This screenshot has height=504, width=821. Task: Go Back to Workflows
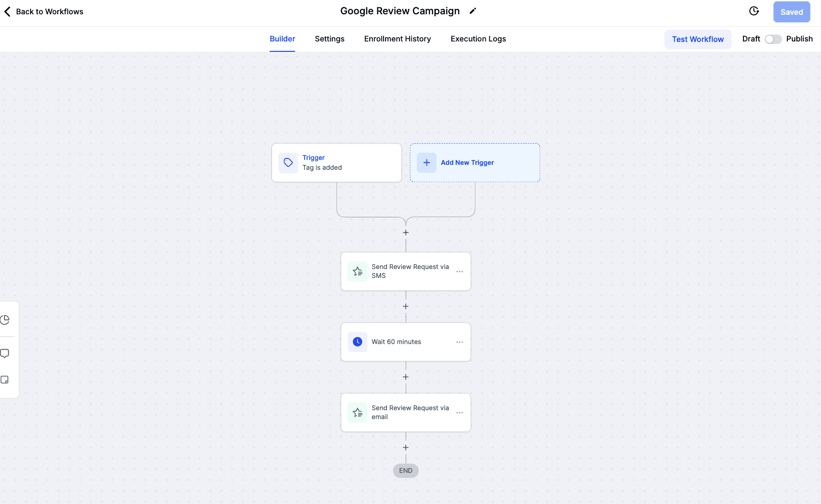pos(43,11)
